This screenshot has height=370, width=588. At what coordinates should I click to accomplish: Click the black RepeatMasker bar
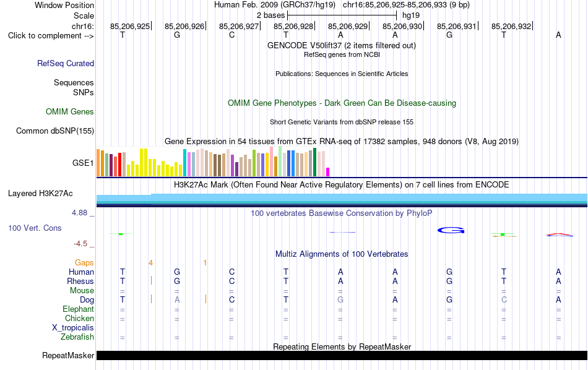(x=342, y=355)
